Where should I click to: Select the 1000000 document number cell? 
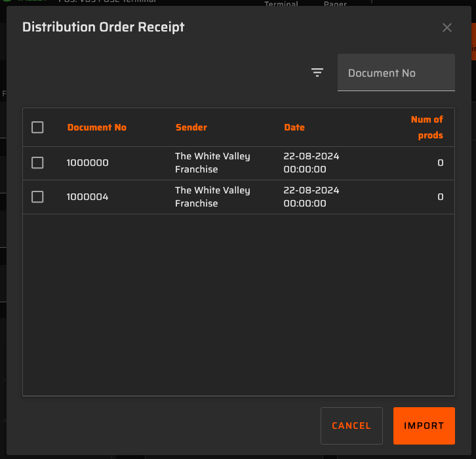88,163
